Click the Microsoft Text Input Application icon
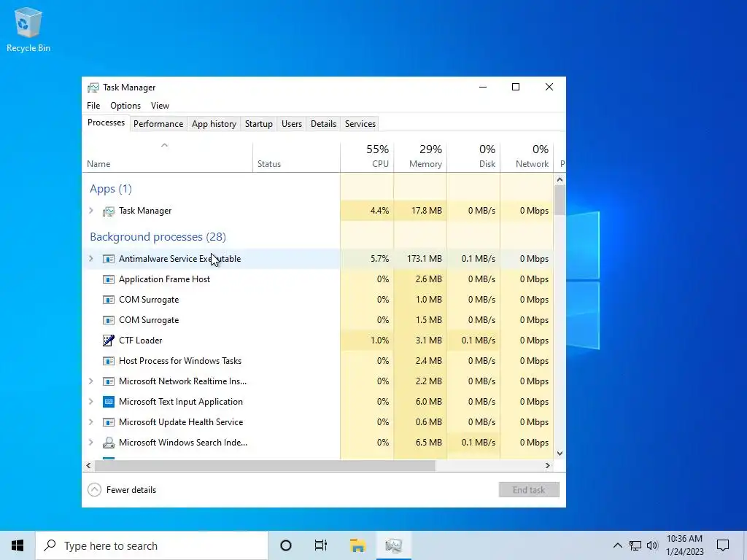The image size is (747, 560). [x=109, y=402]
